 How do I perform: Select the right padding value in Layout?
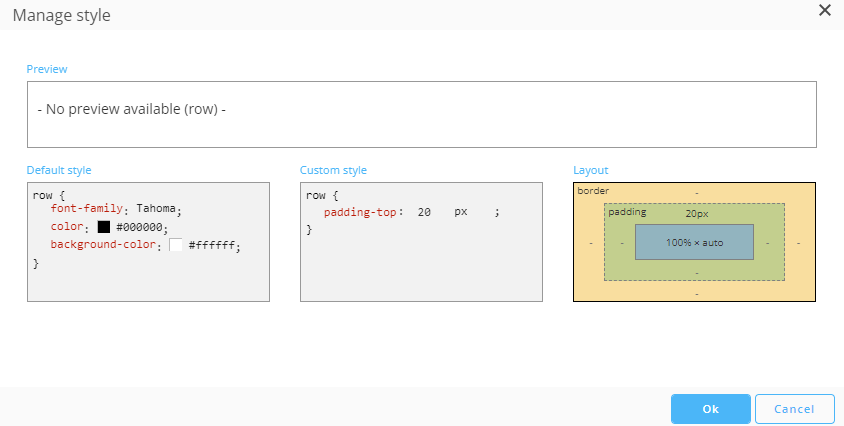pyautogui.click(x=768, y=243)
